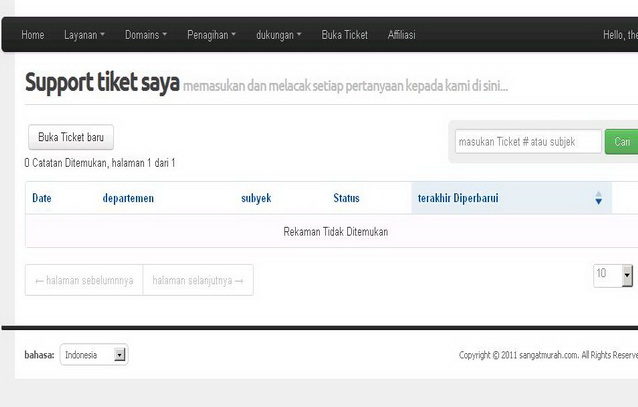
Task: Click the Hello user greeting
Action: click(x=620, y=35)
